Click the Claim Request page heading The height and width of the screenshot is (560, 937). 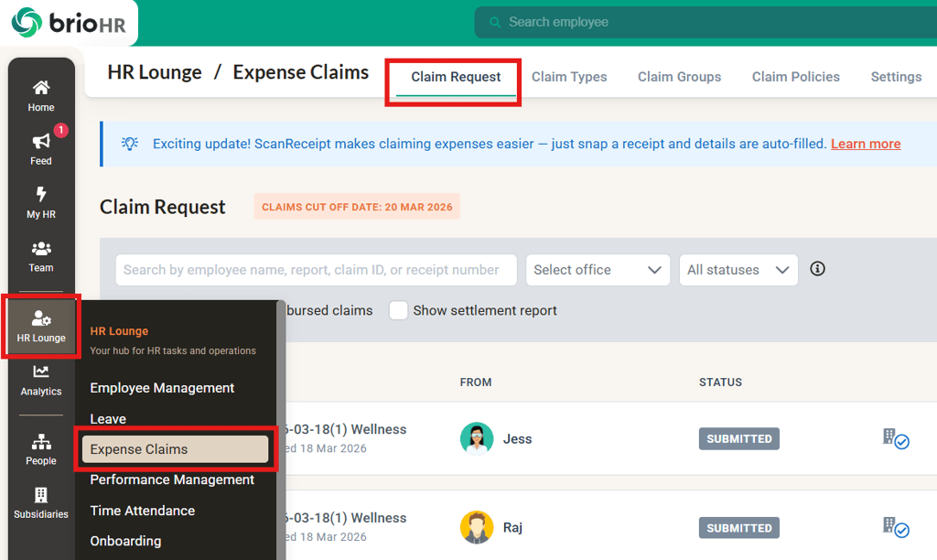163,207
